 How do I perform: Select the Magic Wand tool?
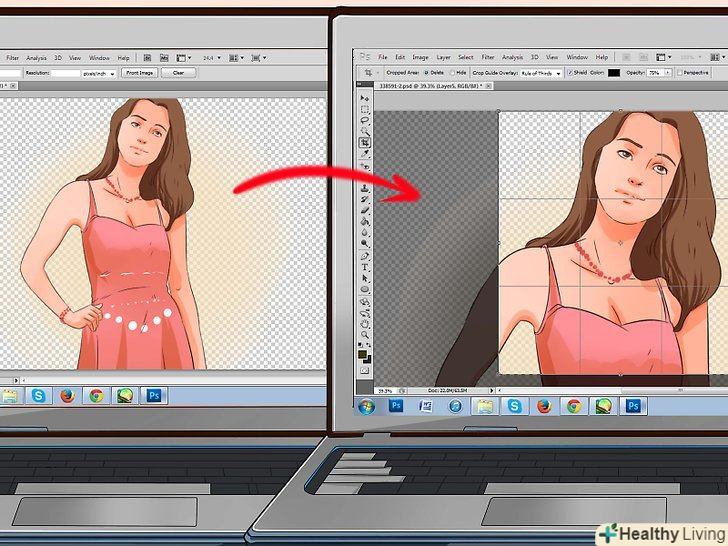point(365,132)
